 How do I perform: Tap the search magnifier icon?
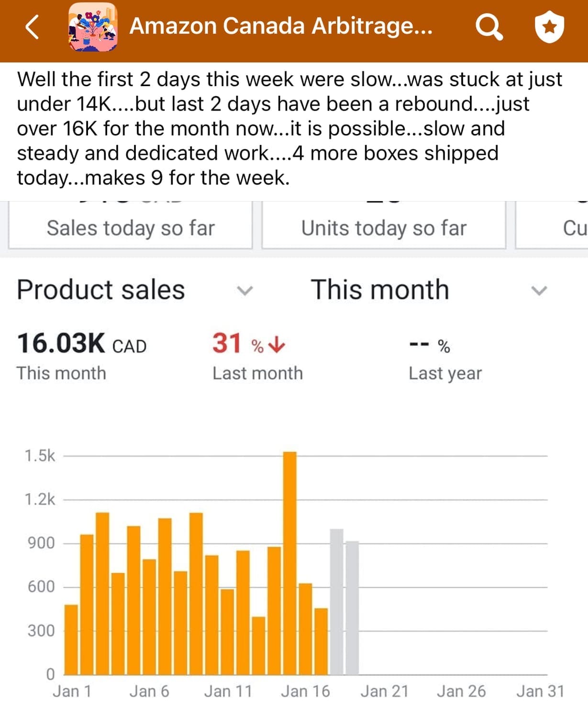point(488,27)
